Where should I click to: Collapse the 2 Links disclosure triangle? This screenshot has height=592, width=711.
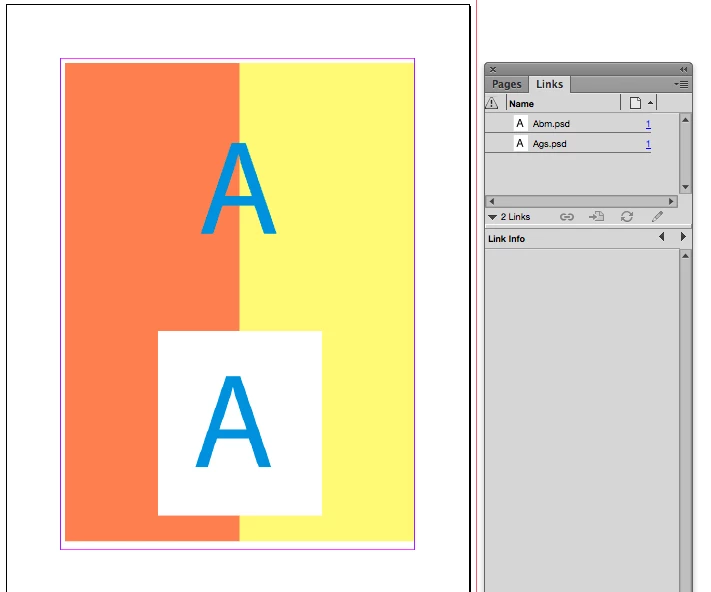(x=492, y=217)
